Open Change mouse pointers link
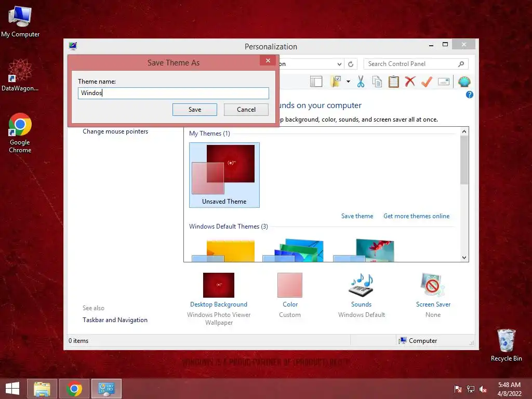 point(115,131)
